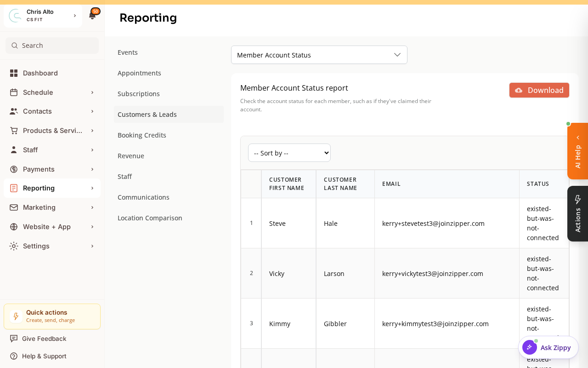Expand the Payments submenu chevron

click(x=92, y=169)
